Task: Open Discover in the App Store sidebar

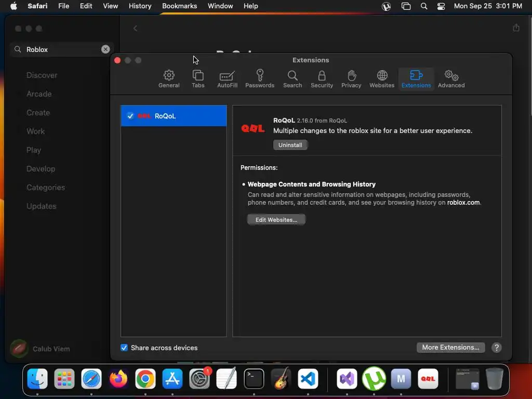Action: point(42,75)
